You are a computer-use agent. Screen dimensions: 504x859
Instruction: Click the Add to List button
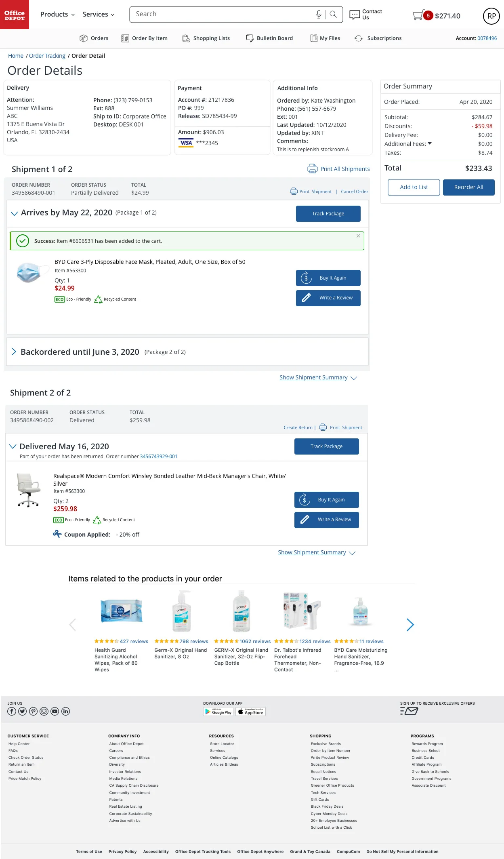[x=414, y=187]
